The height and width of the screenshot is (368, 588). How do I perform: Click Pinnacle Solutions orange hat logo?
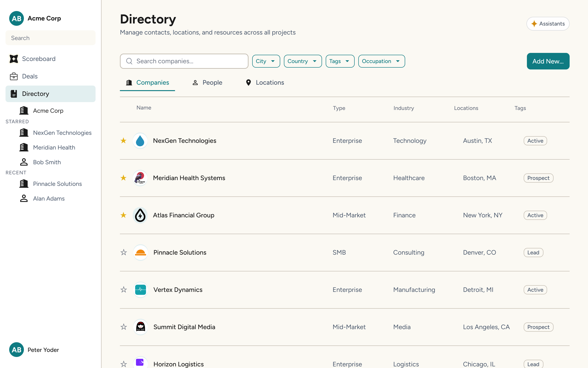(x=140, y=252)
